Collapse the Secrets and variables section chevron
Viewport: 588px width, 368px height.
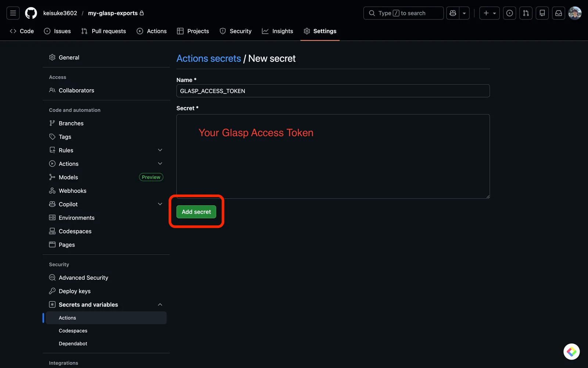[x=160, y=305]
